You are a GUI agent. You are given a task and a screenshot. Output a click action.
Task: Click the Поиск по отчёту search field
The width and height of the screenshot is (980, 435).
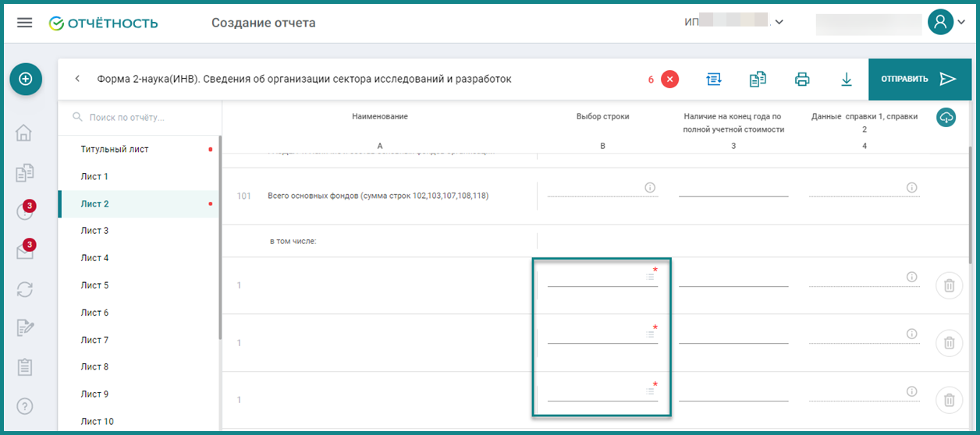tap(139, 117)
